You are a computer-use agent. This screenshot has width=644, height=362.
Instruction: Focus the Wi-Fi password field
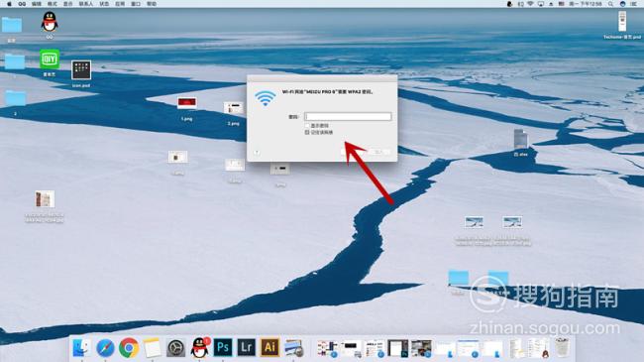[x=348, y=117]
